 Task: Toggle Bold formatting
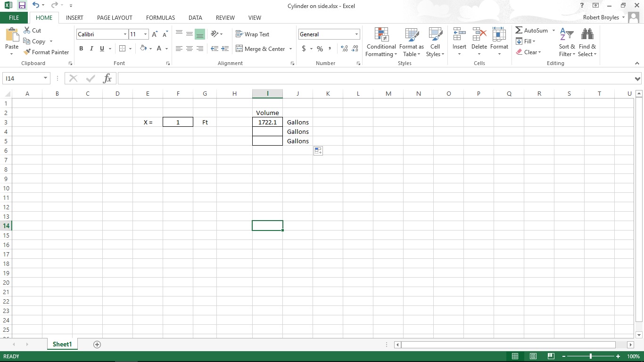[81, 49]
